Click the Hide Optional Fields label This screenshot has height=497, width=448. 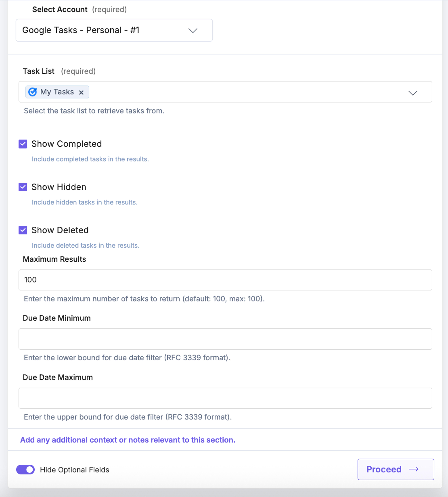pyautogui.click(x=75, y=470)
